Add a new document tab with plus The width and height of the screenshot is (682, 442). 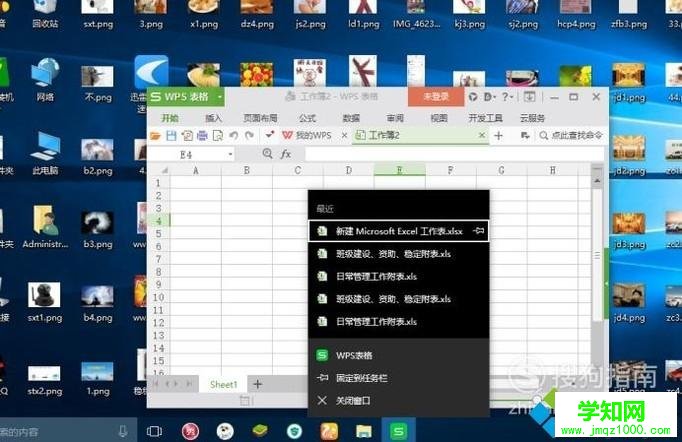click(x=498, y=136)
